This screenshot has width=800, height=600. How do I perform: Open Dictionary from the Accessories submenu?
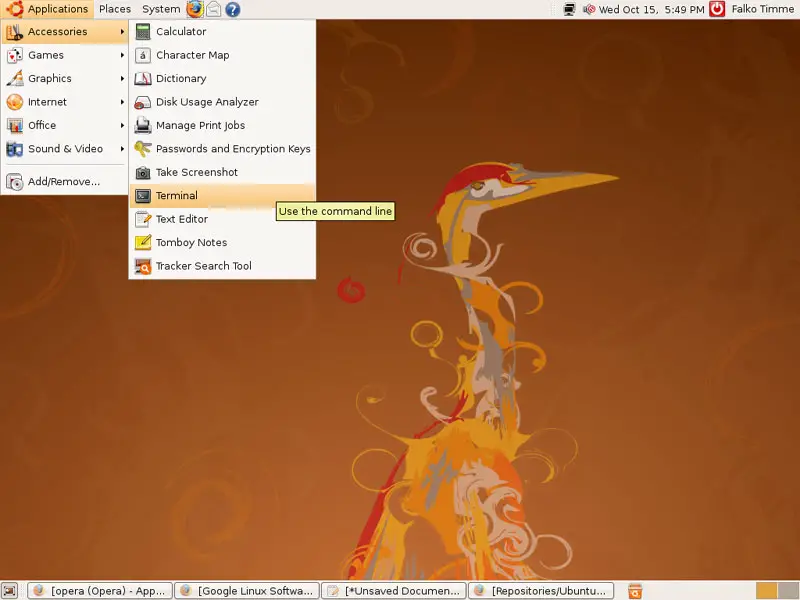222,79
